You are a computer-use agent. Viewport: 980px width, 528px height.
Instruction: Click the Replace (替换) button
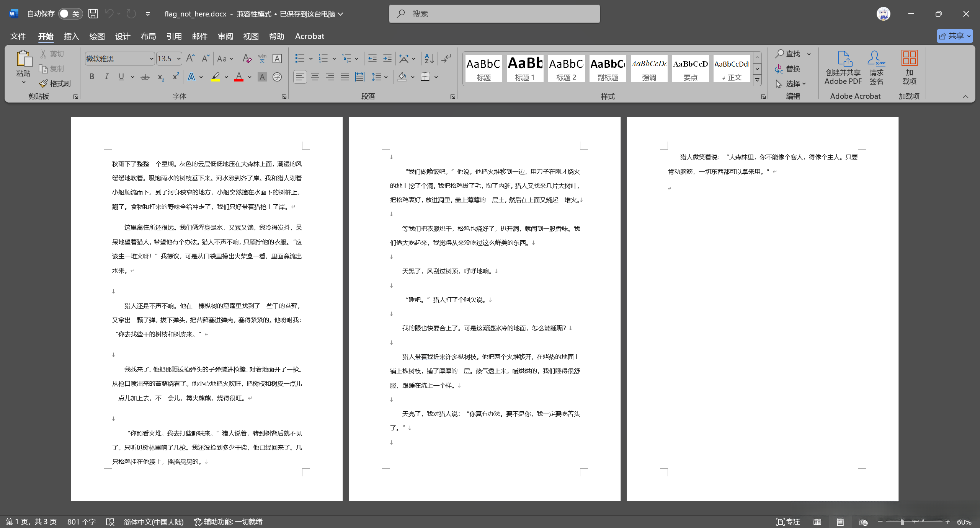(x=788, y=69)
